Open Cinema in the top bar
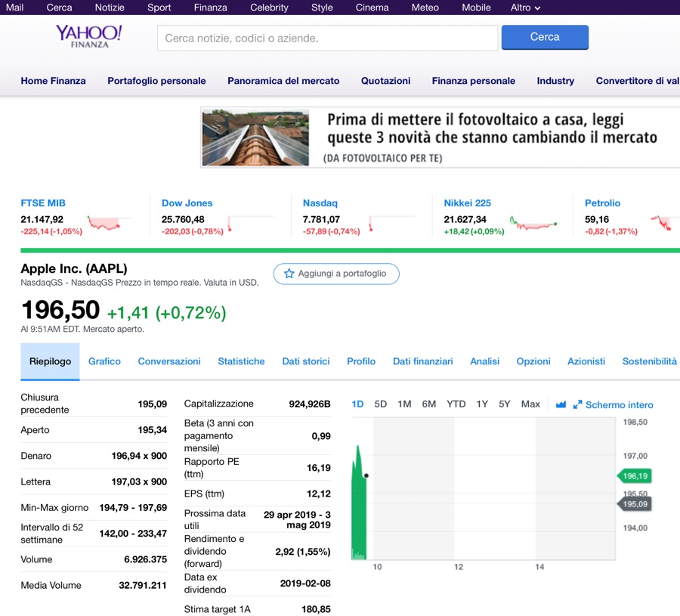 point(372,8)
